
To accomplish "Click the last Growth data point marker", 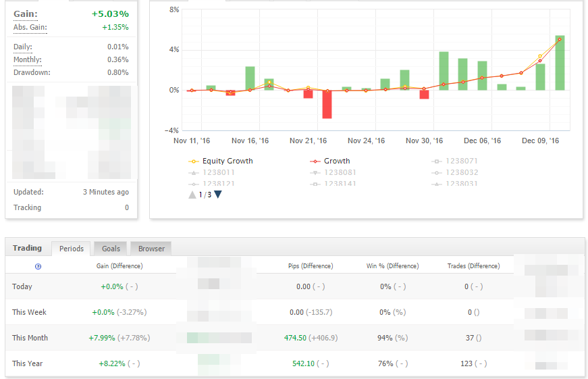I will [x=560, y=39].
